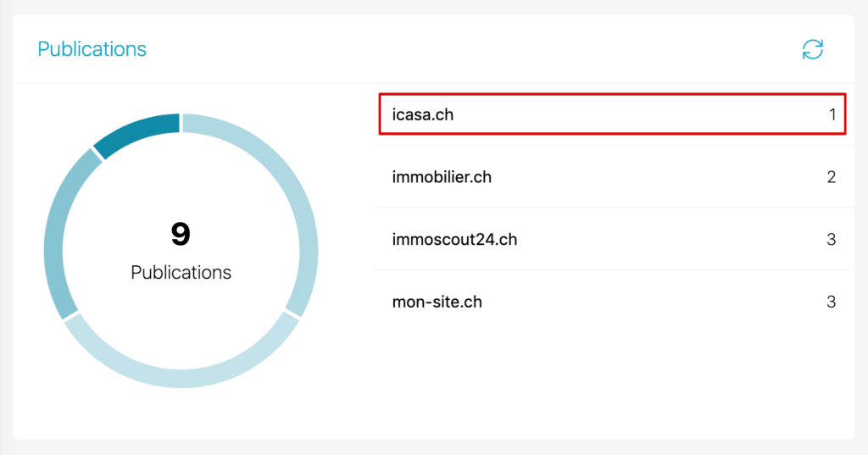Select the immoscout24.ch portal name
The height and width of the screenshot is (455, 868).
454,240
